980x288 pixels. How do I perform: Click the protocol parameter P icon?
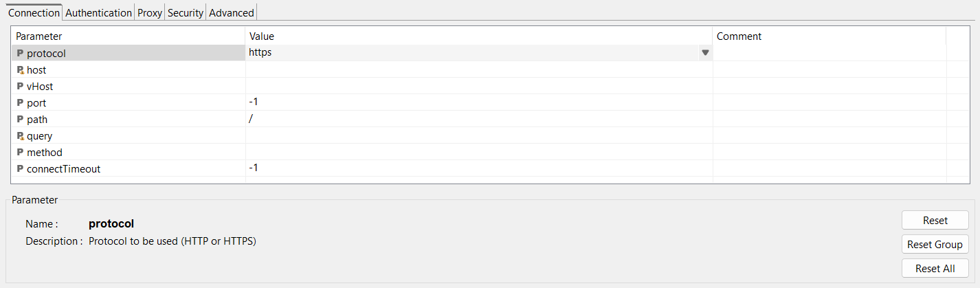pyautogui.click(x=20, y=53)
